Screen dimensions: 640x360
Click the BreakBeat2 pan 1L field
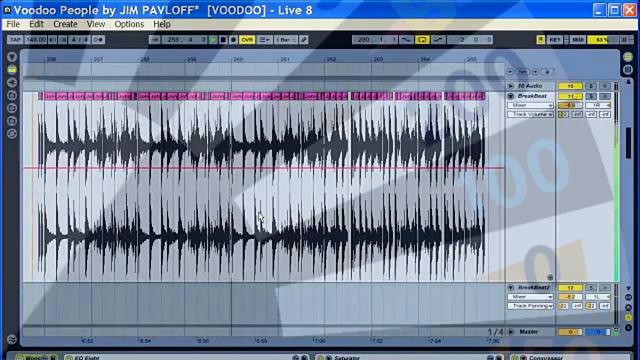[598, 297]
